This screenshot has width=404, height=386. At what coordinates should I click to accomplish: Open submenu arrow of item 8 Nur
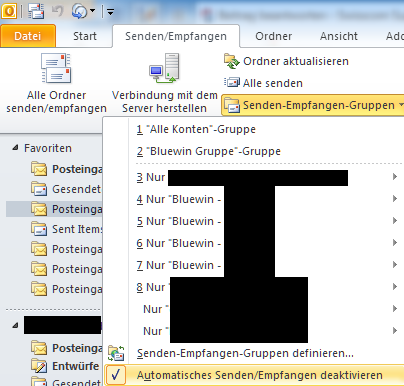(x=395, y=287)
